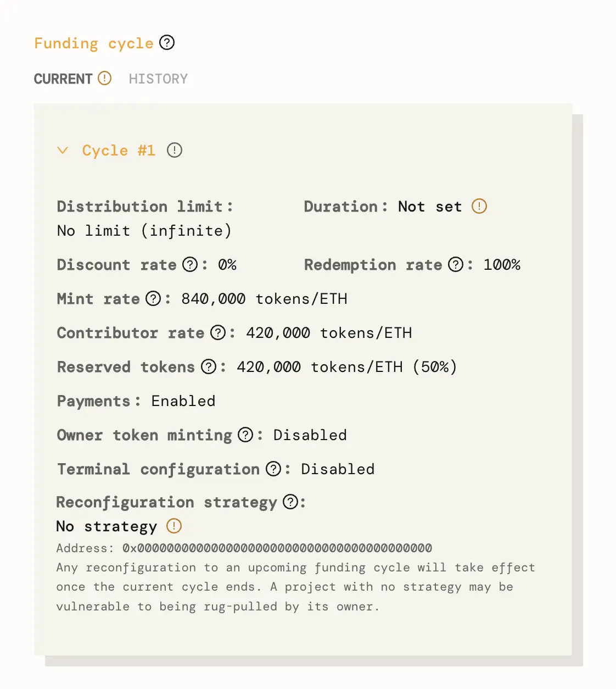This screenshot has width=616, height=689.
Task: Open the Terminal configuration help tooltip
Action: pyautogui.click(x=273, y=469)
